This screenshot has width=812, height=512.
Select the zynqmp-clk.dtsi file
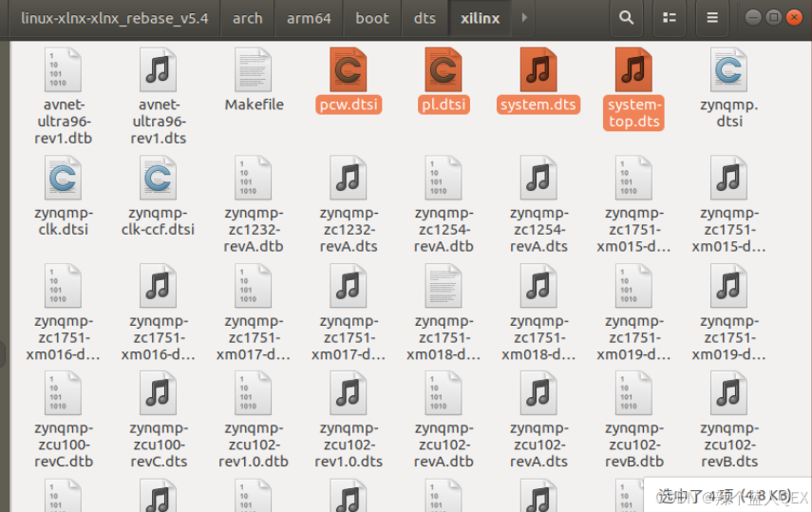tap(64, 197)
